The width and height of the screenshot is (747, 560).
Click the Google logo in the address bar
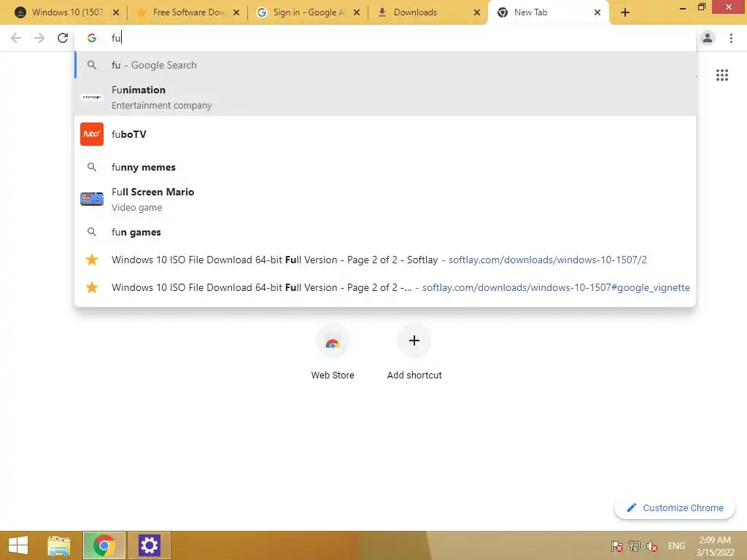(x=91, y=38)
